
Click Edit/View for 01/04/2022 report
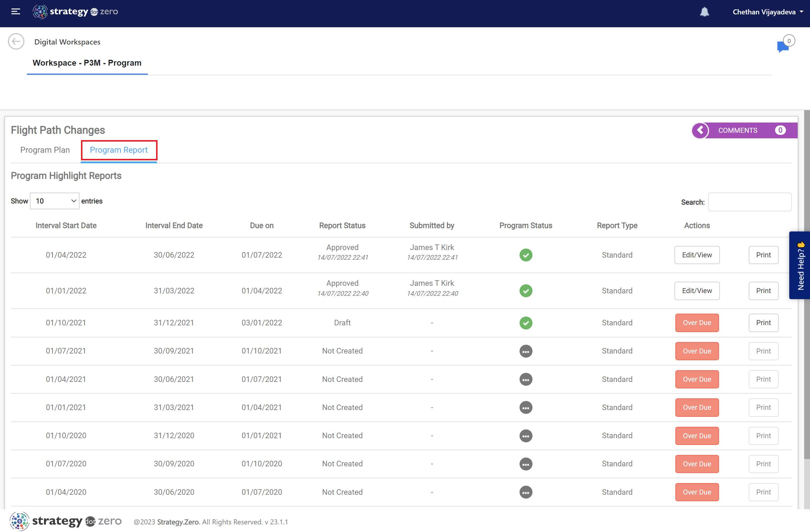coord(697,255)
